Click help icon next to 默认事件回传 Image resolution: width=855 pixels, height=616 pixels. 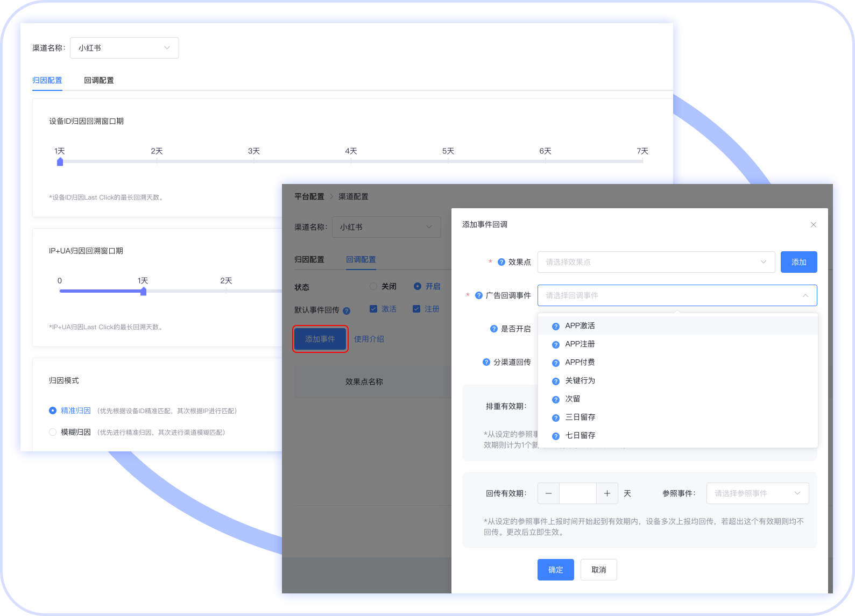coord(347,310)
